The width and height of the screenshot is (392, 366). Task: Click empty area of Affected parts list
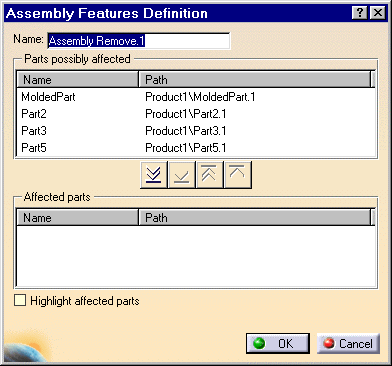[x=195, y=256]
